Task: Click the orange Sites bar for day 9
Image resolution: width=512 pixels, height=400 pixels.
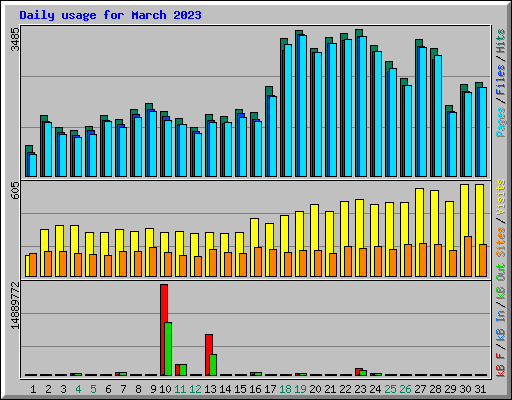Action: pos(153,262)
